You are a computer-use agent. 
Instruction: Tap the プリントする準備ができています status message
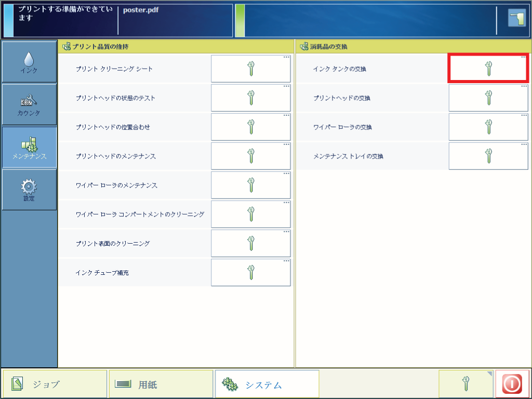tap(65, 13)
